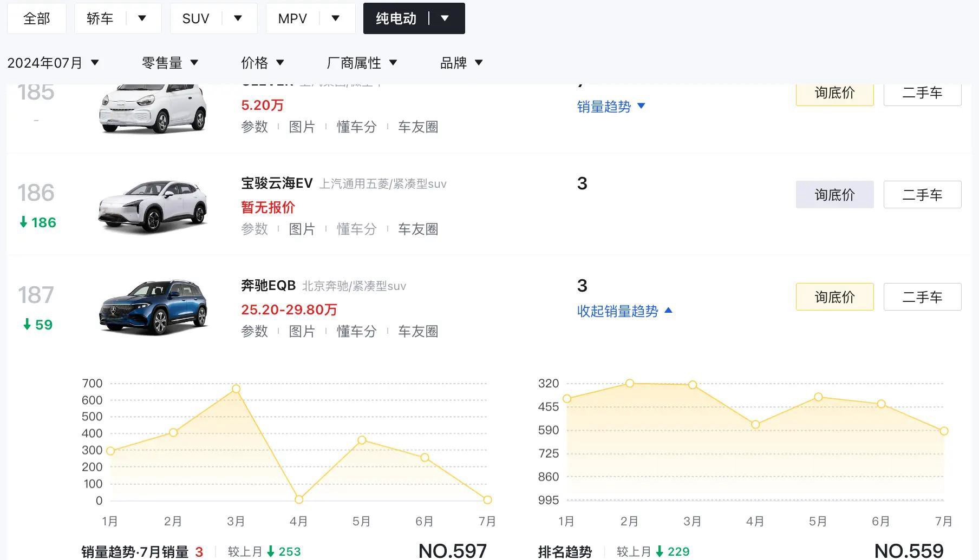Open 图片 for the 5.20万 car
This screenshot has height=560, width=979.
coord(302,127)
